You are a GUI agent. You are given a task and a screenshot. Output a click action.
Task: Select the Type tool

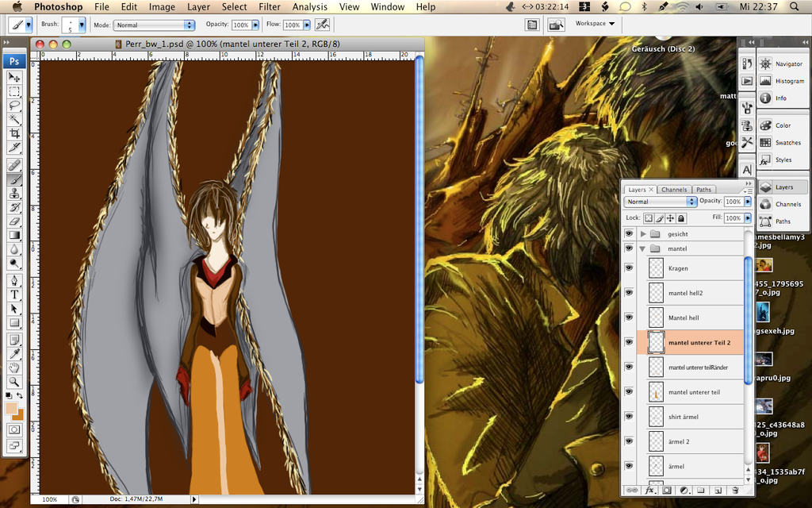(x=14, y=294)
